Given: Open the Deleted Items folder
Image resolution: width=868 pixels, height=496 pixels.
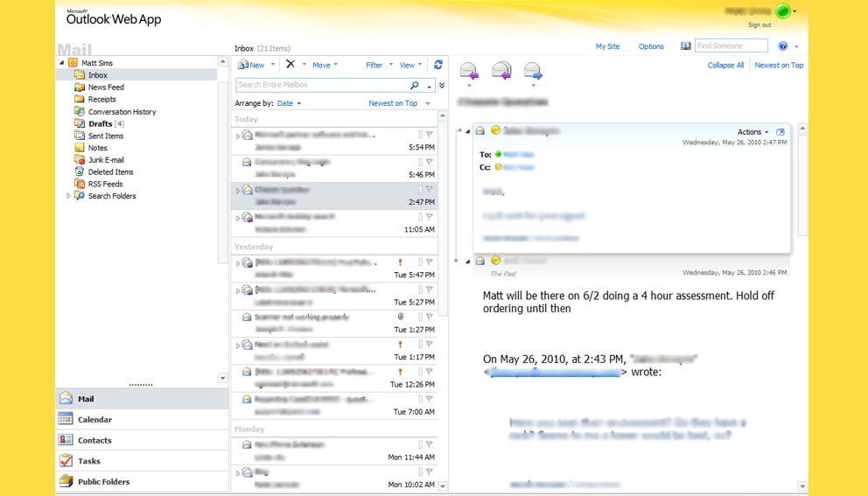Looking at the screenshot, I should (110, 172).
